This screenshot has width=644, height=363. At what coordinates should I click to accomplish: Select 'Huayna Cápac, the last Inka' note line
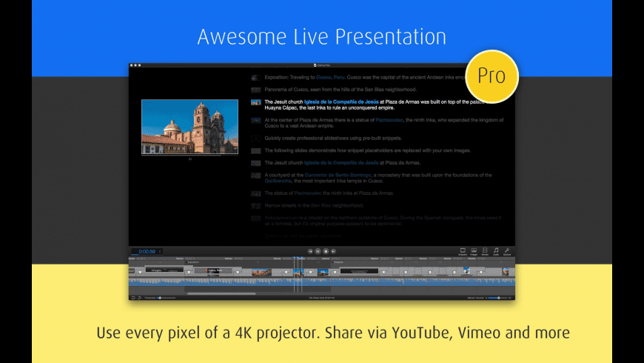tap(329, 107)
